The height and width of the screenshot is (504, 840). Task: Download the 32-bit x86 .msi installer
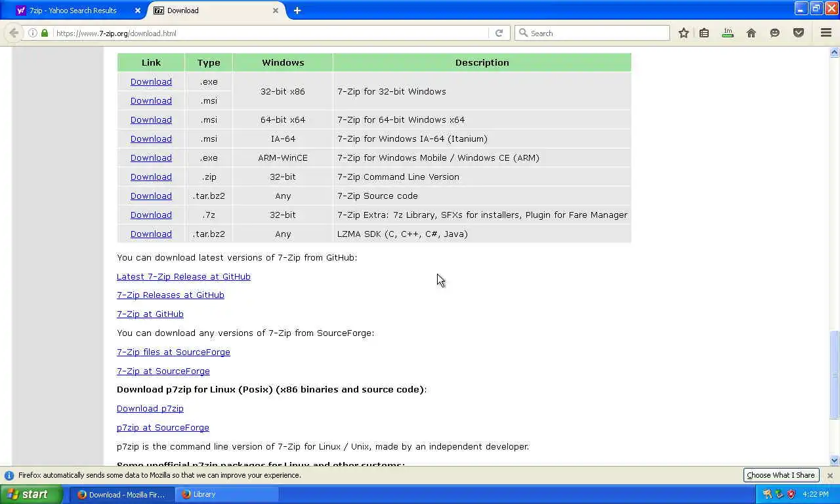coord(151,100)
